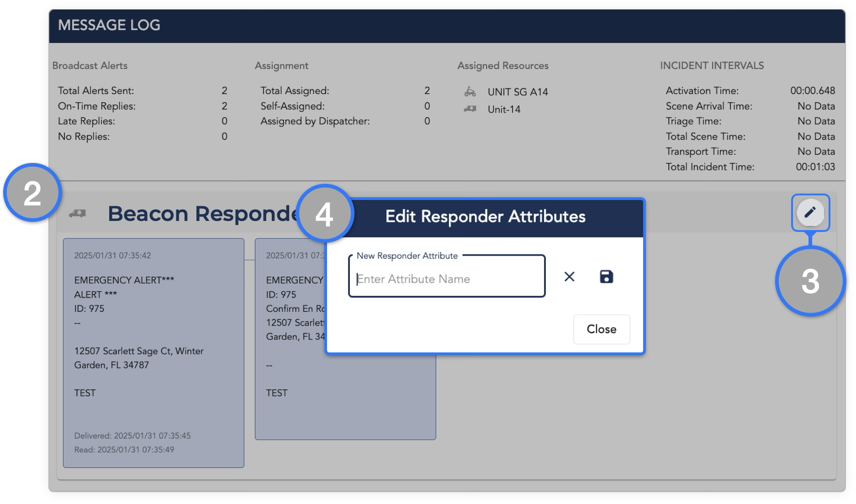Click the Broadcast Alerts heading
This screenshot has width=856, height=504.
tap(90, 65)
